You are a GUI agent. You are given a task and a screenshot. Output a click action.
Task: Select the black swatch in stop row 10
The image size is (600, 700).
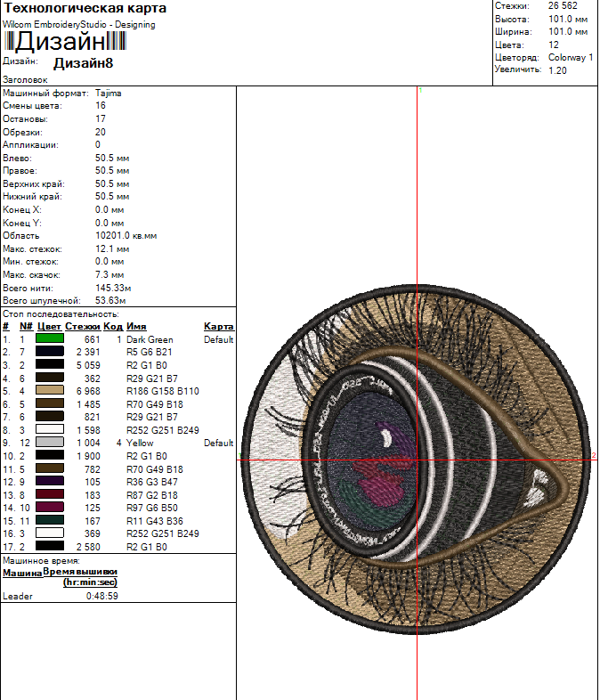(50, 455)
